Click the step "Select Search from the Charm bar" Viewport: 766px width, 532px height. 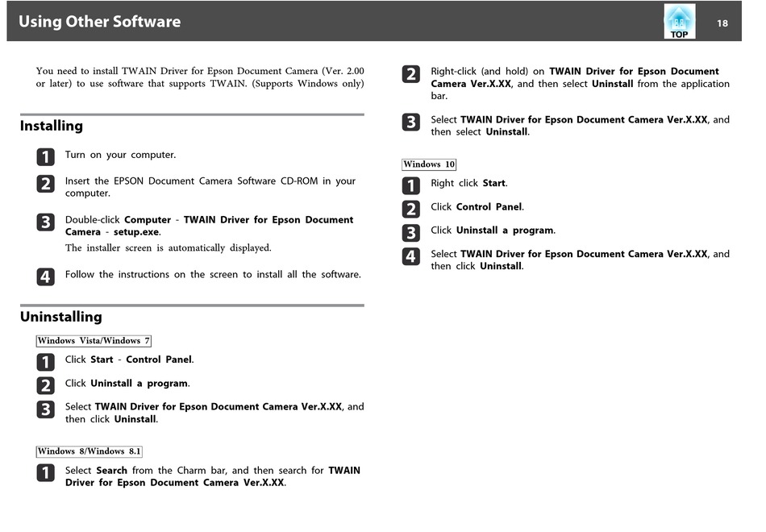coord(213,476)
